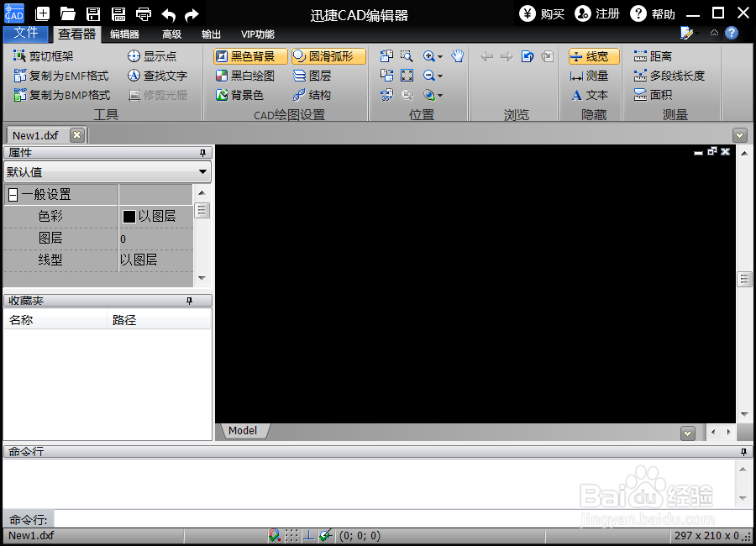
Task: Switch to the 编辑器 tab
Action: 124,34
